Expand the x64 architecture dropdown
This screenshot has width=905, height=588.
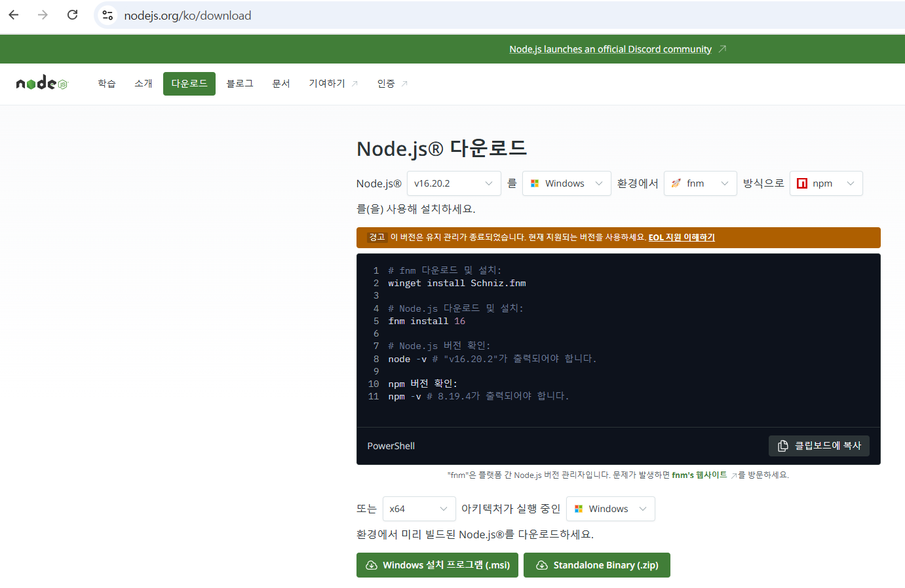(419, 509)
